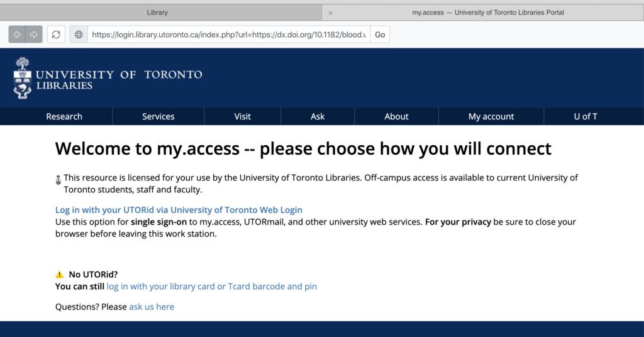644x337 pixels.
Task: Click the browser forward arrow button
Action: pos(34,35)
